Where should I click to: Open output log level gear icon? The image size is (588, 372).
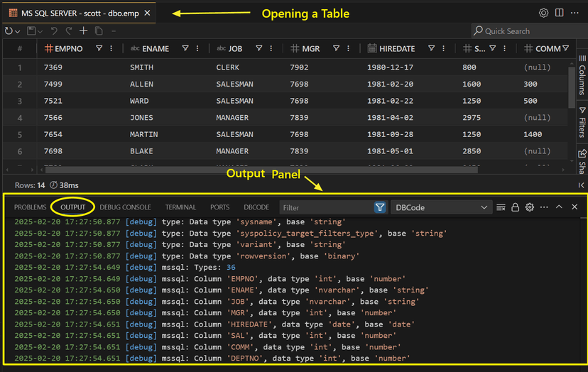coord(530,207)
